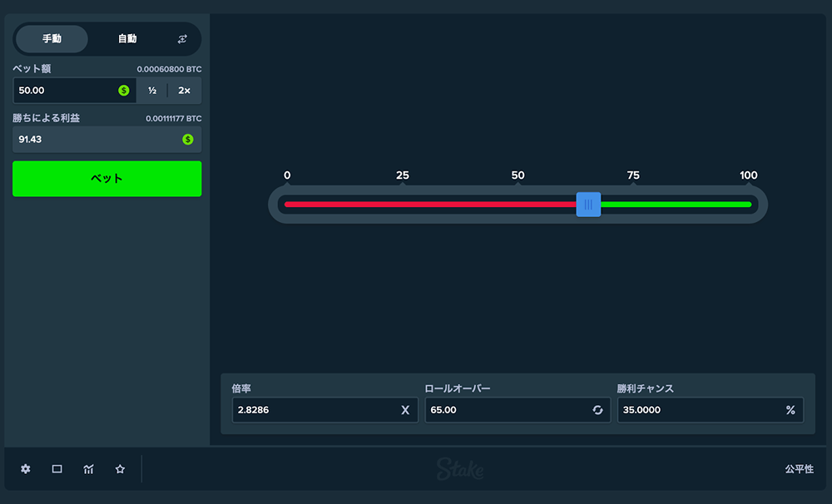Click the ロールオーバー label
This screenshot has width=832, height=504.
[458, 388]
